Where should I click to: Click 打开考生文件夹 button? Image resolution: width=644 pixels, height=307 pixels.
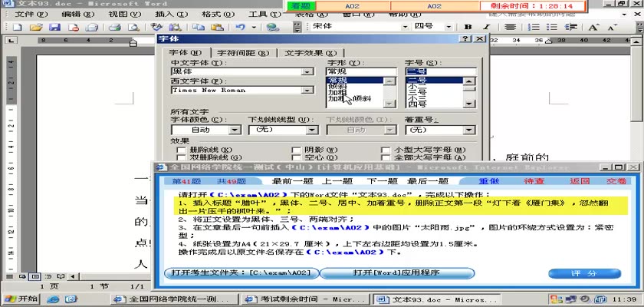[x=241, y=273]
